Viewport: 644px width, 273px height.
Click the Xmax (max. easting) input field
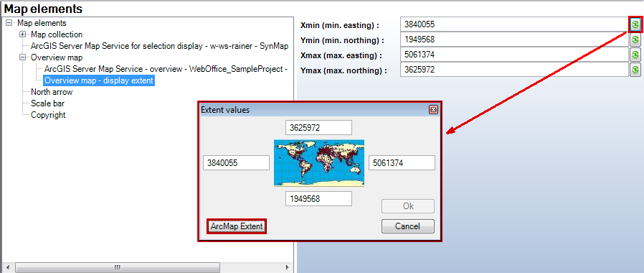tap(514, 55)
